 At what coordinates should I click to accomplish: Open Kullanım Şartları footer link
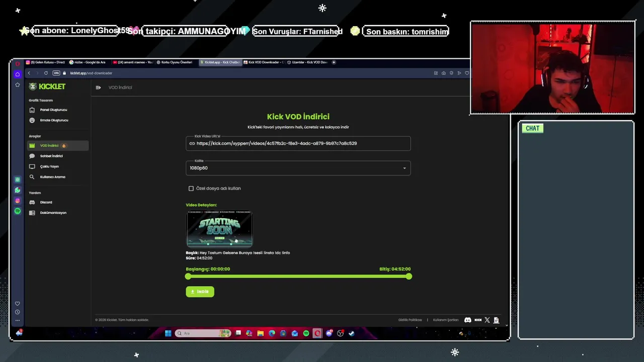(x=446, y=320)
